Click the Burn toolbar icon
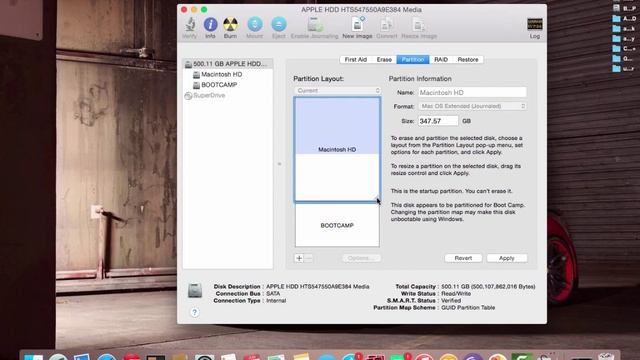The height and width of the screenshot is (360, 640). tap(230, 28)
